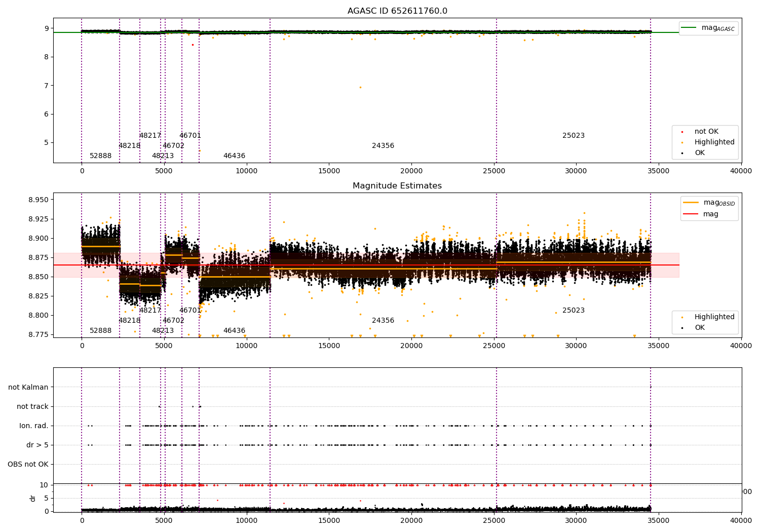
Task: Click OBSID label 25023 in Magnitude Estimates plot
Action: point(574,311)
